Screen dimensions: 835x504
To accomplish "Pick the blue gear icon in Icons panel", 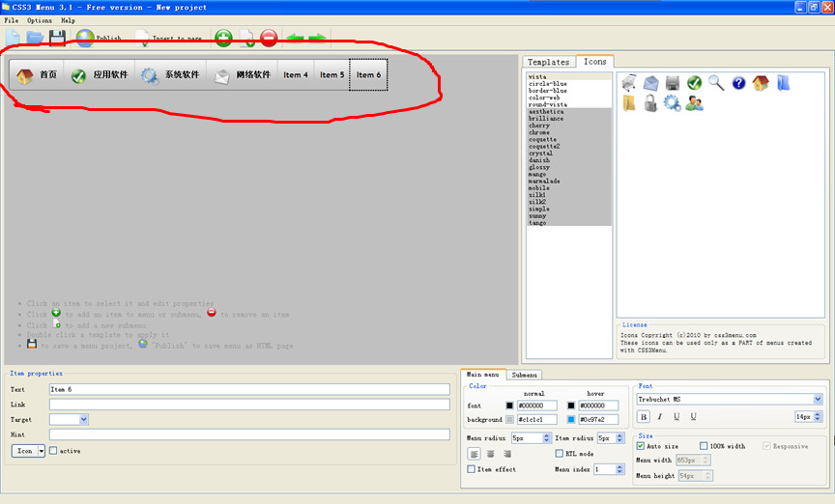I will [x=672, y=102].
